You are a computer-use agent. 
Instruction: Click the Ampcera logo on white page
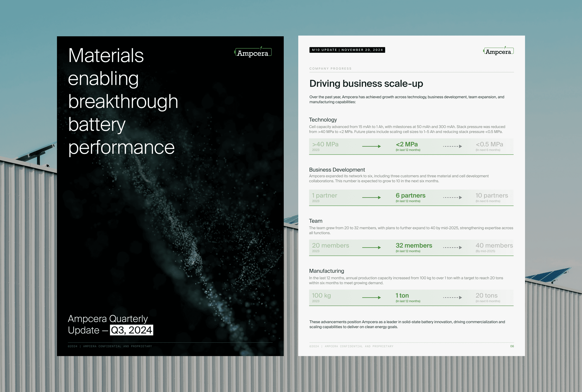[x=498, y=51]
